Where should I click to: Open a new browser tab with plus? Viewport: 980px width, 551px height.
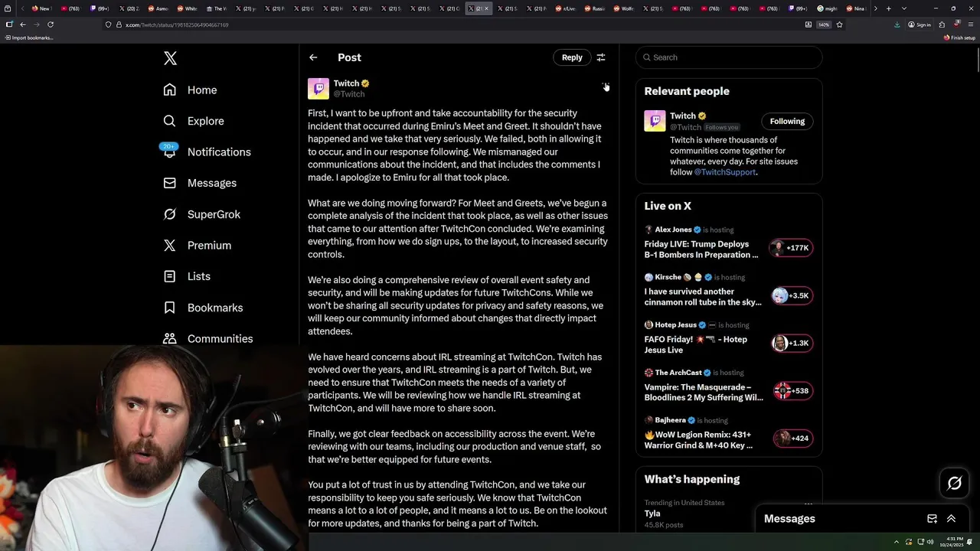pos(888,8)
